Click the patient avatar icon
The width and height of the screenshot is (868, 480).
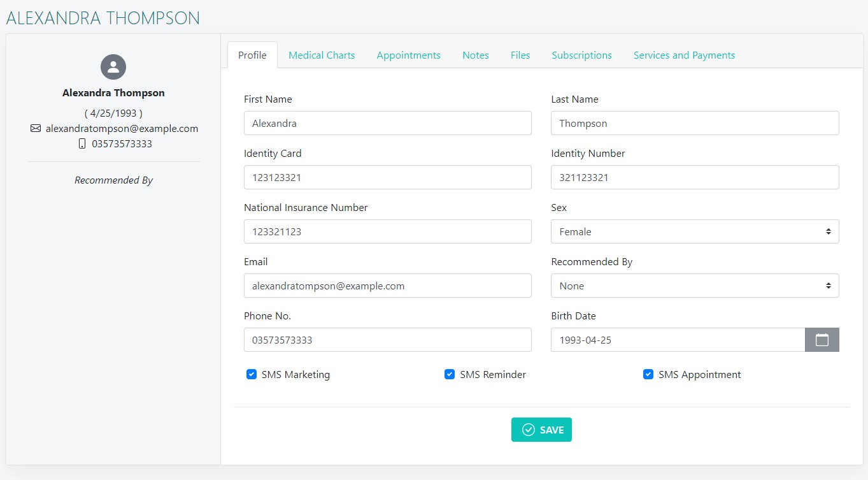(x=113, y=67)
